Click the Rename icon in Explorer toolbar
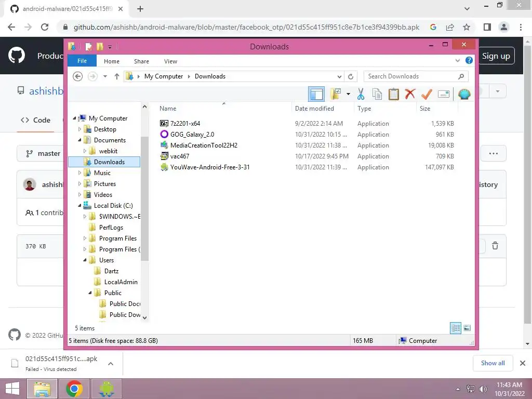The image size is (532, 399). tap(444, 94)
